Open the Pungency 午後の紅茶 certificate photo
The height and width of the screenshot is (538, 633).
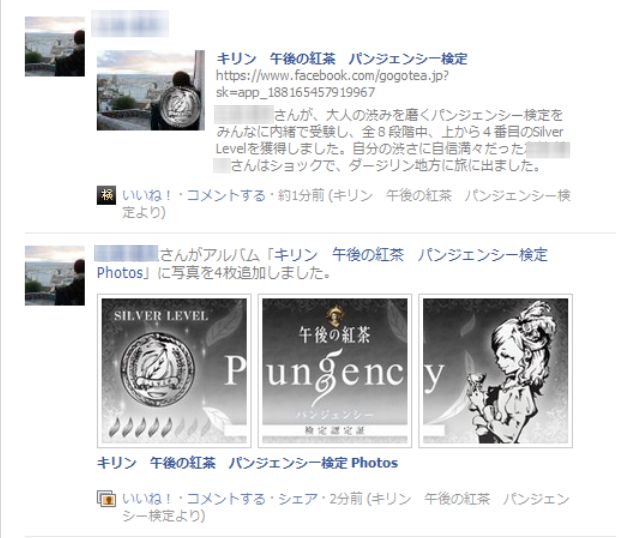pyautogui.click(x=335, y=371)
